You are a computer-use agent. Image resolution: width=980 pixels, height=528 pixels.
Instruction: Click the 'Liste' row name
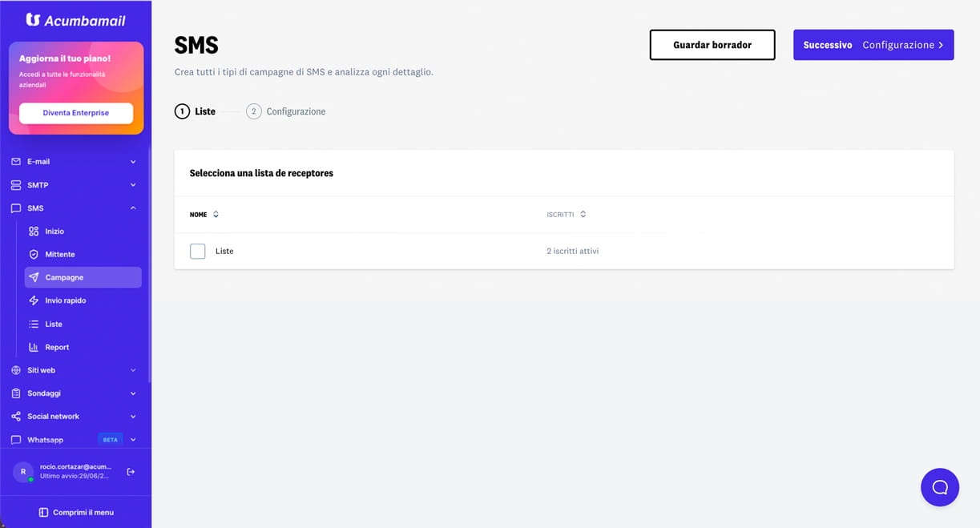pos(224,252)
